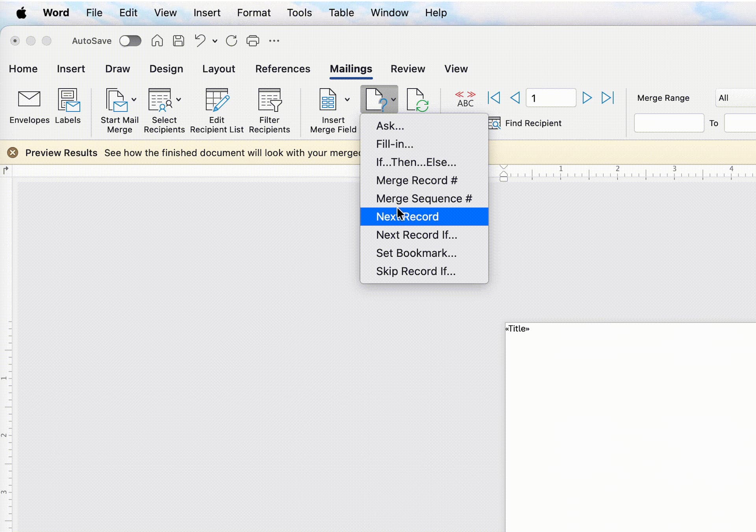
Task: Toggle the AutoSave switch
Action: 130,41
